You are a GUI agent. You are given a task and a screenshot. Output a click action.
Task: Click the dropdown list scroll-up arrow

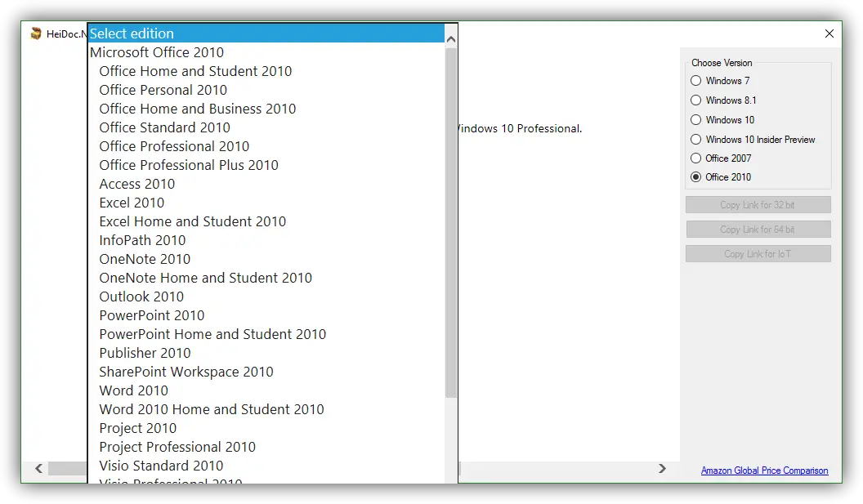[x=451, y=39]
